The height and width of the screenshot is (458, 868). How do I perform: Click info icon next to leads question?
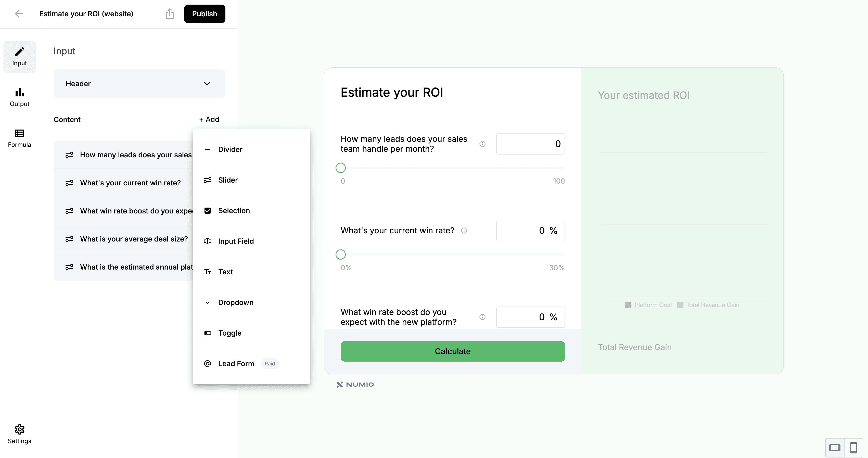pos(482,144)
